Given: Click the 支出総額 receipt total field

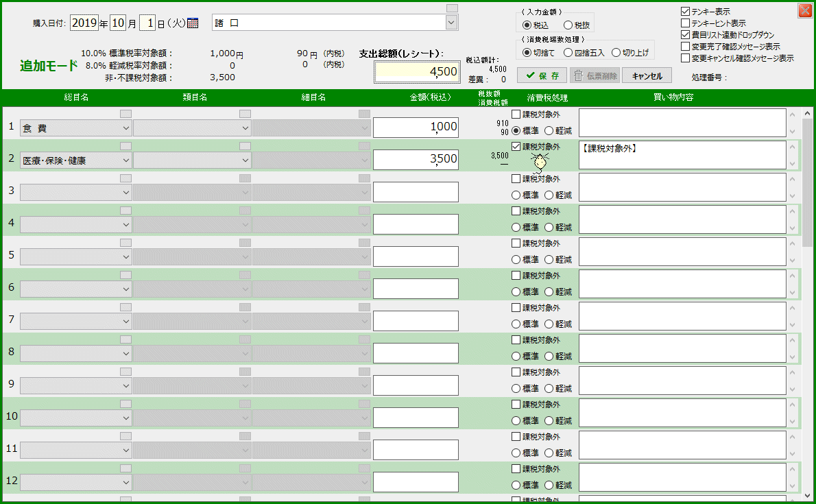Looking at the screenshot, I should coord(417,72).
